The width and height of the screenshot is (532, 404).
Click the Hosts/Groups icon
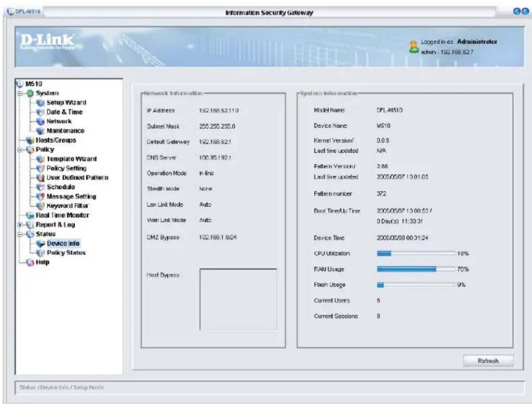point(30,140)
